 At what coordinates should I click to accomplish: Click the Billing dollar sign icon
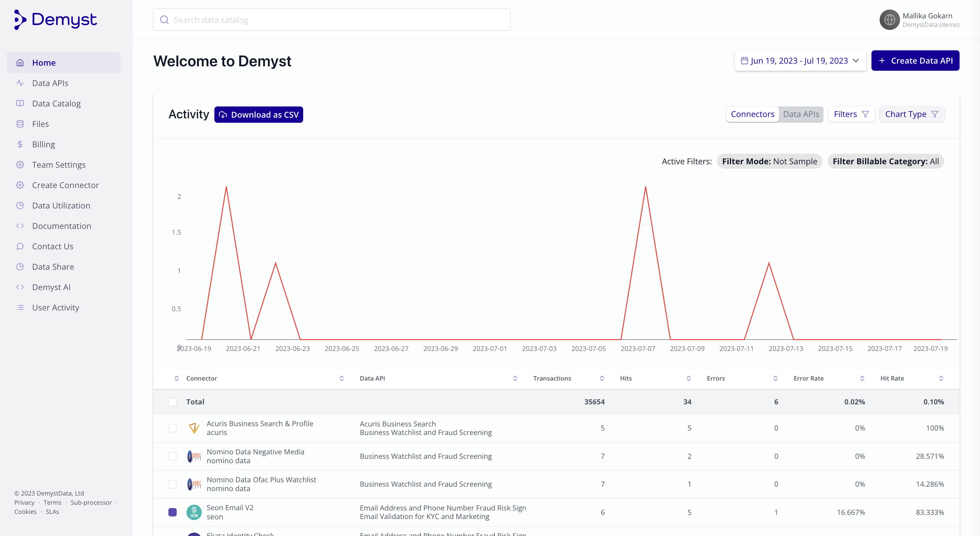coord(20,145)
